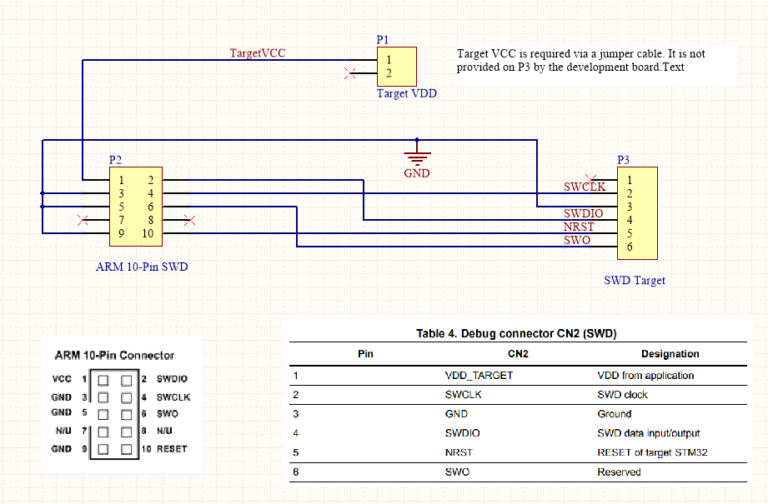Click the 'ARM 10-Pin Connector' pinout image title
Screen dimensions: 768x504
[115, 355]
